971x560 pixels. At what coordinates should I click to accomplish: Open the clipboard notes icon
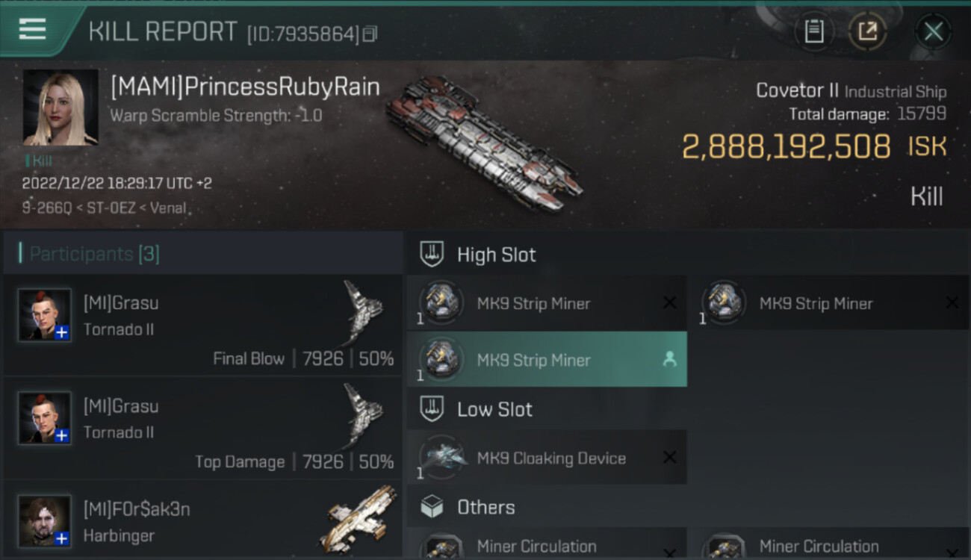tap(813, 31)
